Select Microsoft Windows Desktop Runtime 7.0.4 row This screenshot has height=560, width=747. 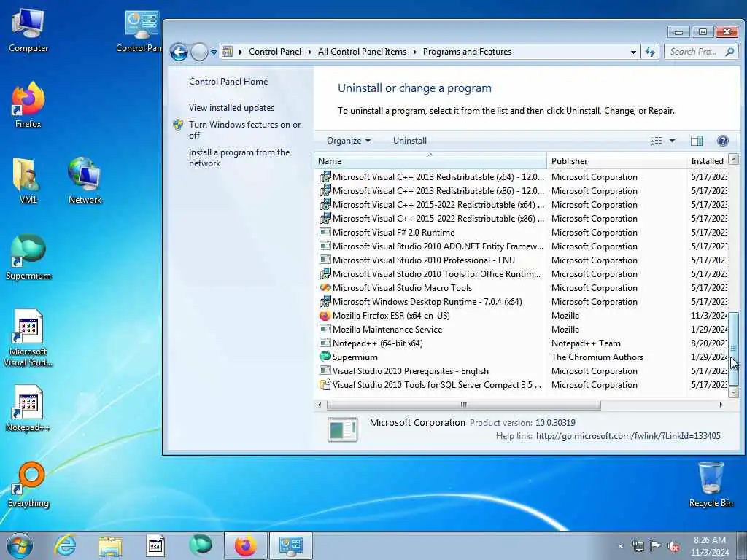click(x=521, y=301)
